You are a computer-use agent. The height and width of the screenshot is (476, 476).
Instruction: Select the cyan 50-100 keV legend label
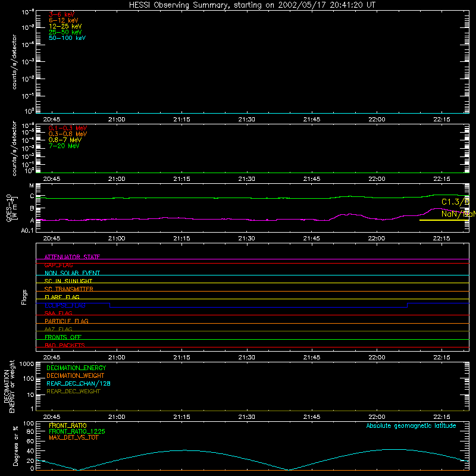coord(67,38)
